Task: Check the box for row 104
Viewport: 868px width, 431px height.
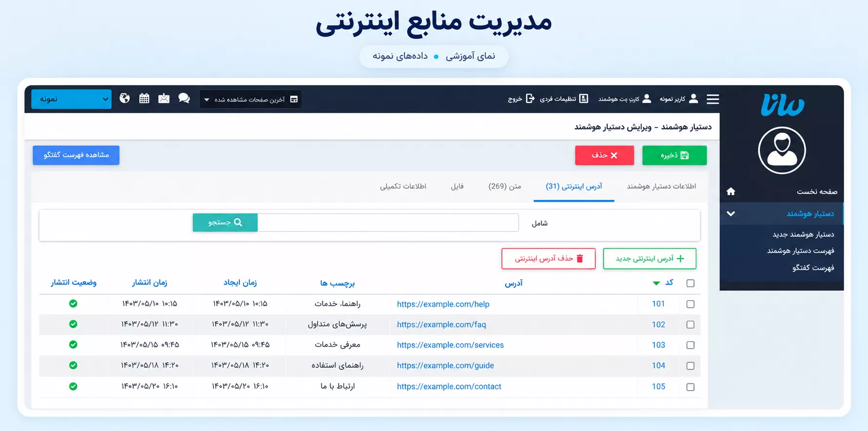Action: pos(690,366)
